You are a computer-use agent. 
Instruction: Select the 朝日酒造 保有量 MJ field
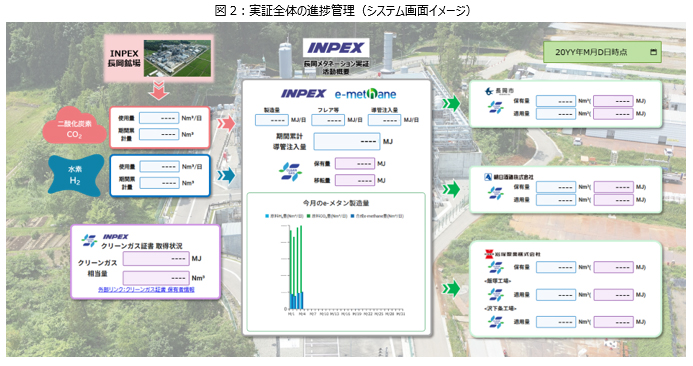pyautogui.click(x=614, y=187)
